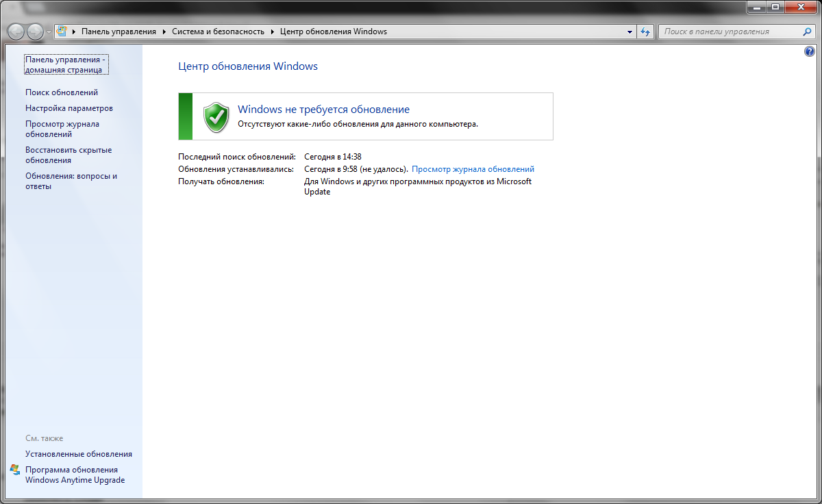Image resolution: width=822 pixels, height=504 pixels.
Task: Click 'Последний поиск обновлений:' label
Action: 237,157
